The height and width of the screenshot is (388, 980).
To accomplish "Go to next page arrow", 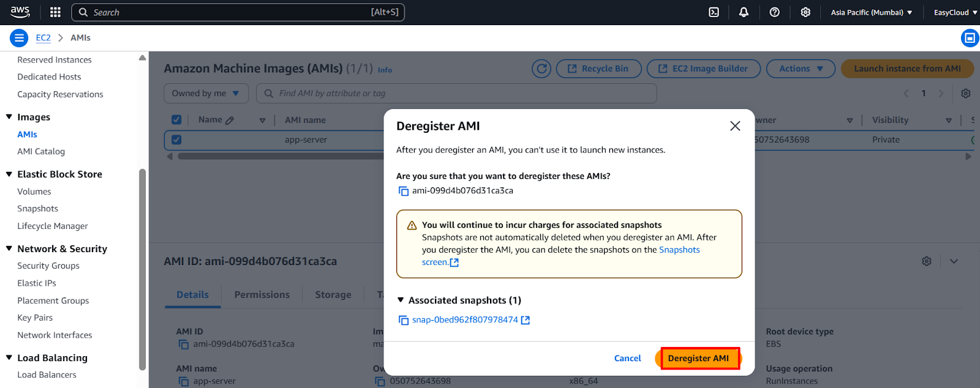I will pyautogui.click(x=941, y=94).
